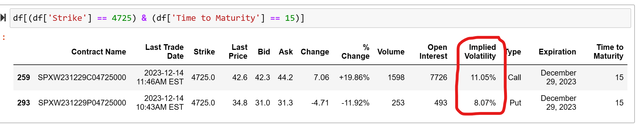Click the Open Interest column header
This screenshot has height=124, width=644.
click(433, 52)
